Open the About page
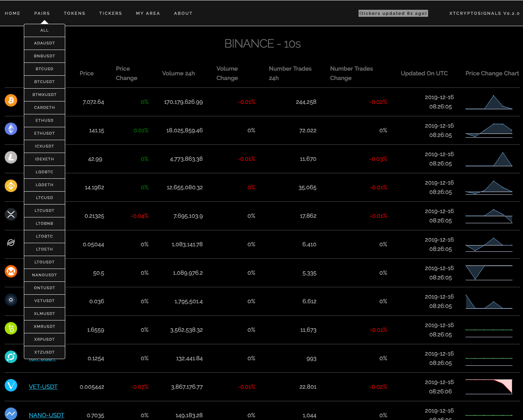 (x=183, y=13)
